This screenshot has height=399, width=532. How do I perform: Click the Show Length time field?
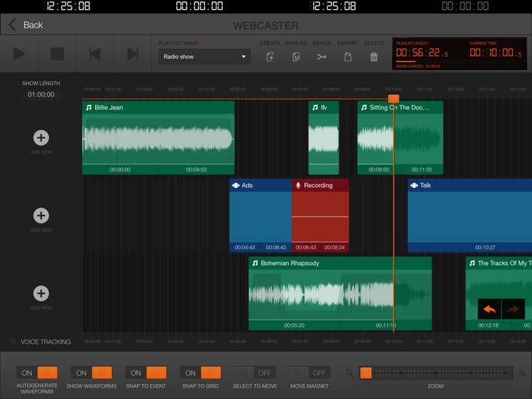click(41, 94)
